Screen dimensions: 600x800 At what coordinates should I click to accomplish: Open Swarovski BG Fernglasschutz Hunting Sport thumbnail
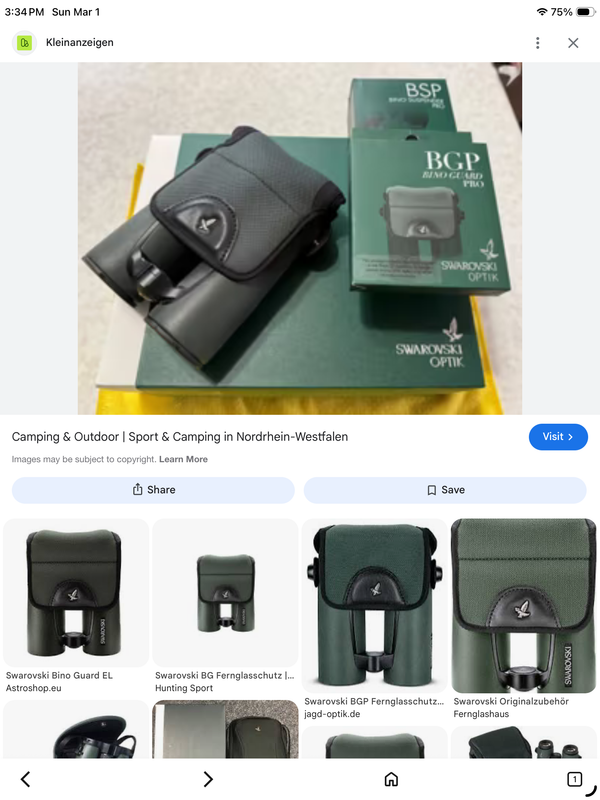point(225,593)
